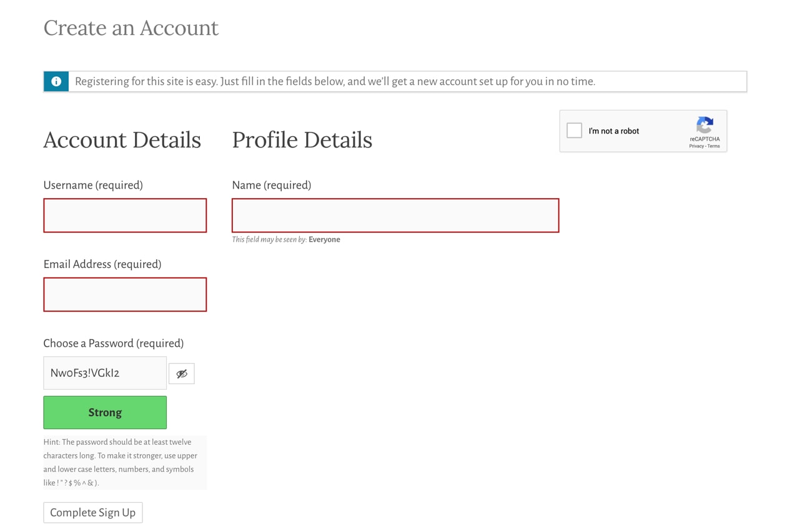Click the "Username (required)" label

93,185
